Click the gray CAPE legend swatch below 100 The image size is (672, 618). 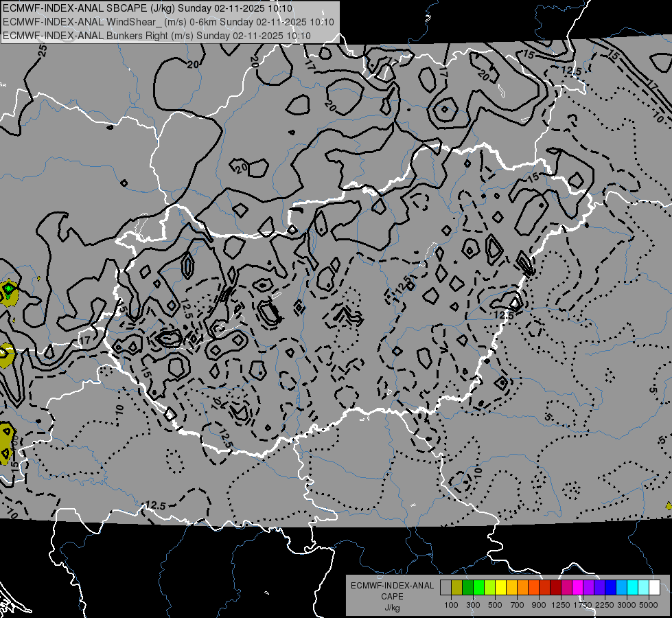(x=445, y=588)
